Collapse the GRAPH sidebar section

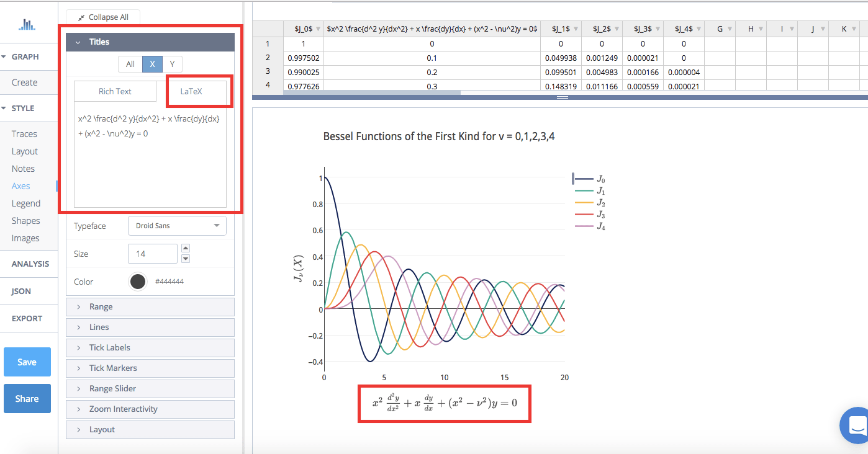click(20, 56)
